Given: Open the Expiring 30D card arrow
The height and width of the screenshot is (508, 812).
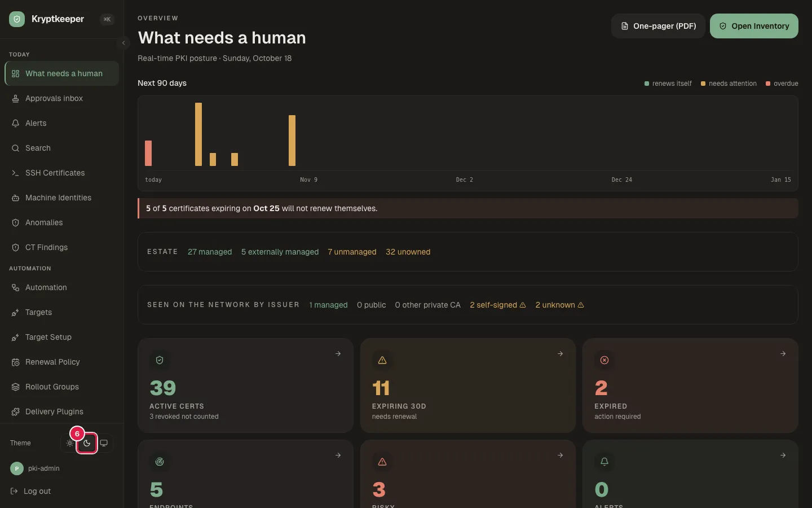Looking at the screenshot, I should tap(560, 354).
